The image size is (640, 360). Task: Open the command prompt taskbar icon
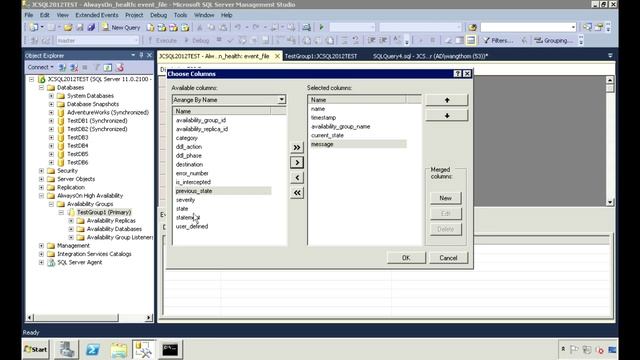point(170,350)
